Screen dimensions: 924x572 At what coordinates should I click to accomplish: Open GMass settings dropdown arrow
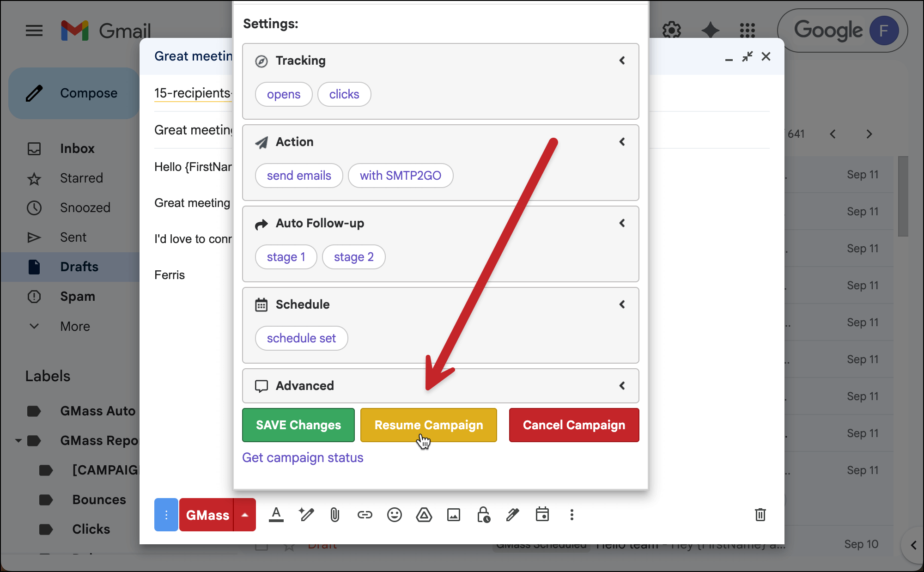tap(245, 515)
